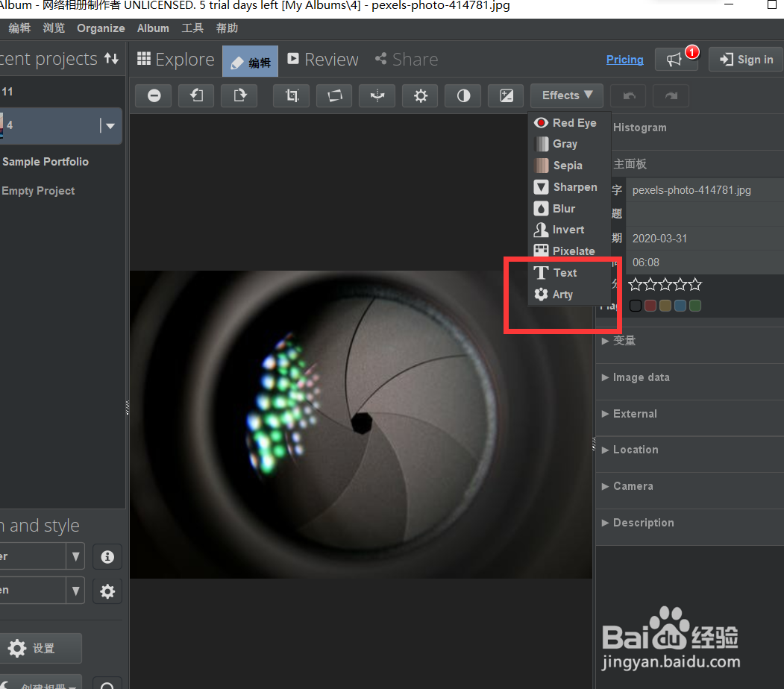This screenshot has width=784, height=689.
Task: Click the info icon in style panel
Action: click(x=107, y=556)
